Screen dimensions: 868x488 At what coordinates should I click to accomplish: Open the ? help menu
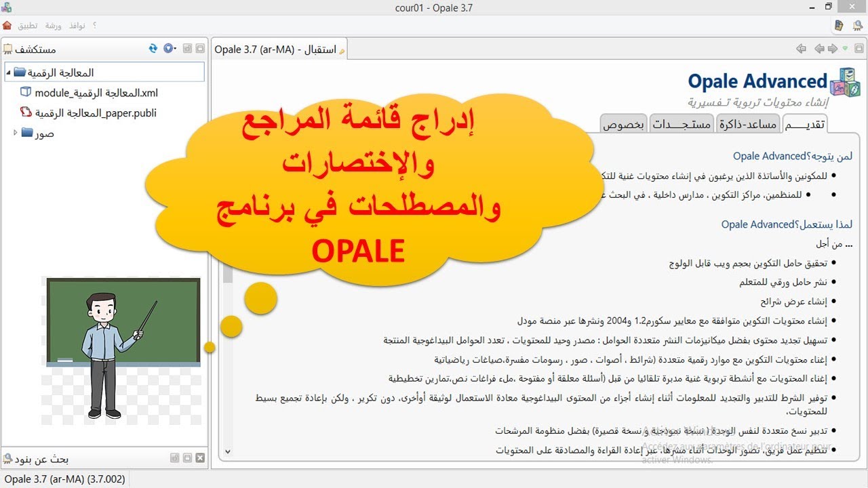94,25
